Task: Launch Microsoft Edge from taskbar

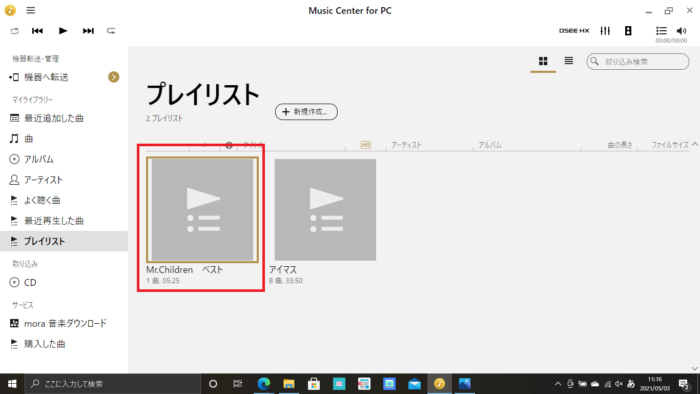Action: click(264, 384)
